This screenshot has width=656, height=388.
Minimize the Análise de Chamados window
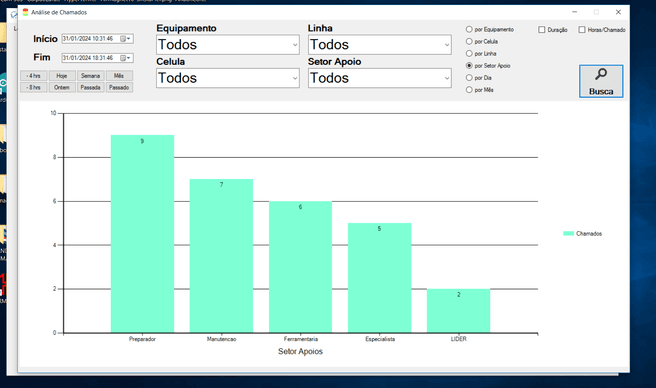pos(574,12)
